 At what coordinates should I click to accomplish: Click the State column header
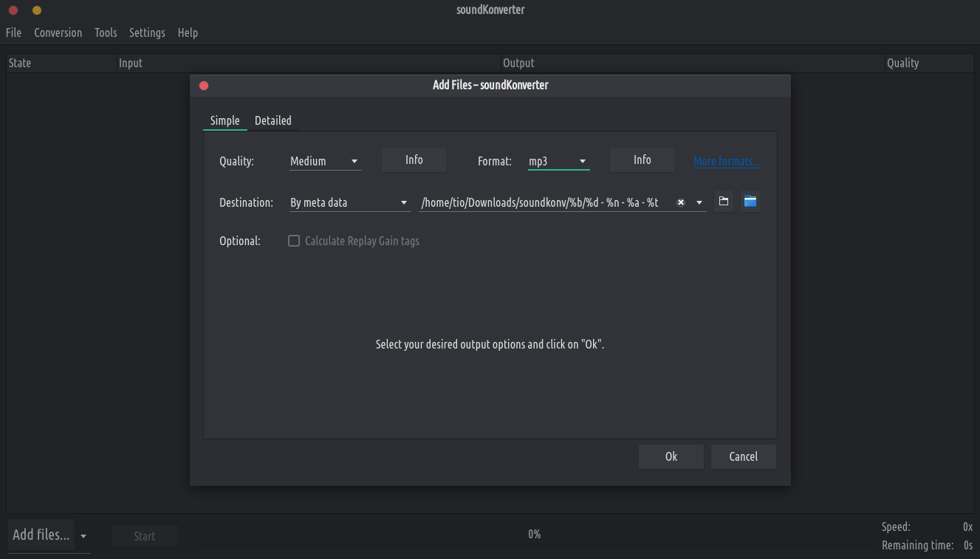(x=61, y=63)
